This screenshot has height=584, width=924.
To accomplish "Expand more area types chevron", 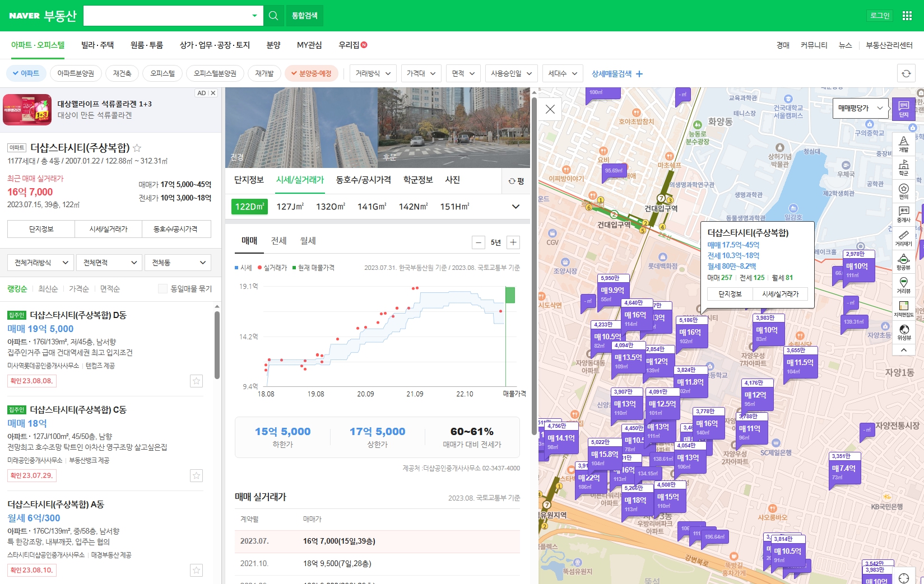I will point(516,207).
